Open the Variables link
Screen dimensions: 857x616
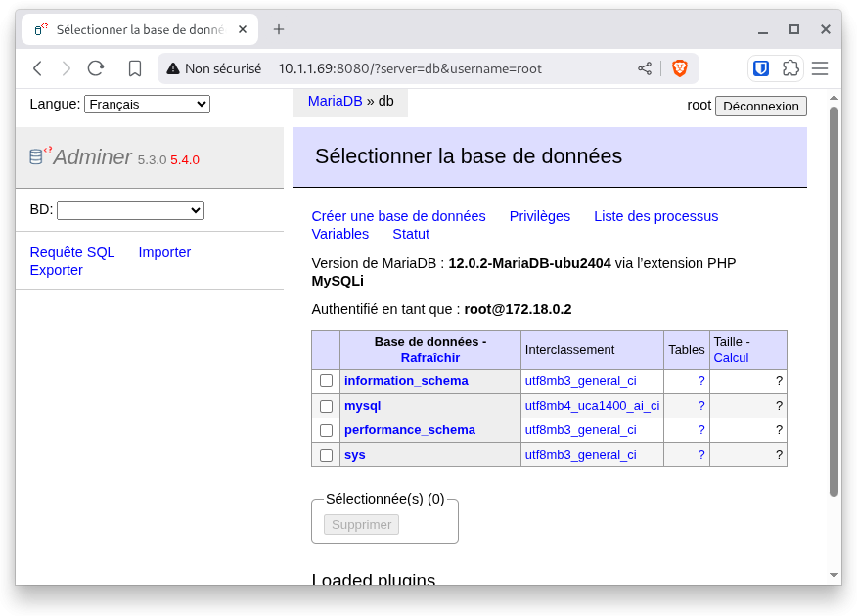click(x=339, y=234)
